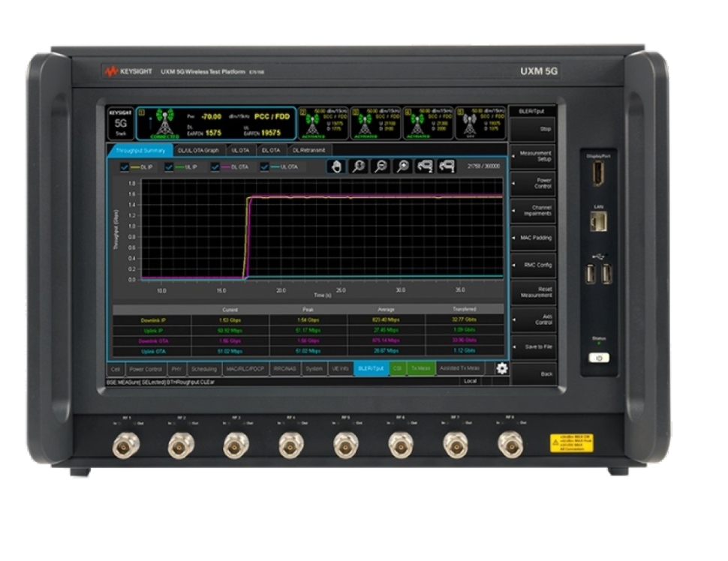Screen dimensions: 728x561
Task: Expand the Axis Control side menu
Action: click(x=533, y=319)
